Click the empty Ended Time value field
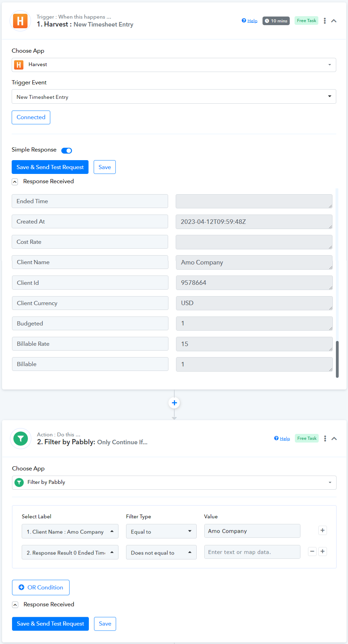Image resolution: width=348 pixels, height=644 pixels. coord(254,201)
